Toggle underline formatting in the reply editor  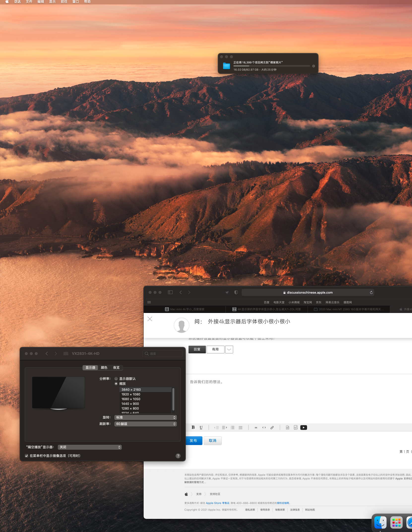click(201, 427)
